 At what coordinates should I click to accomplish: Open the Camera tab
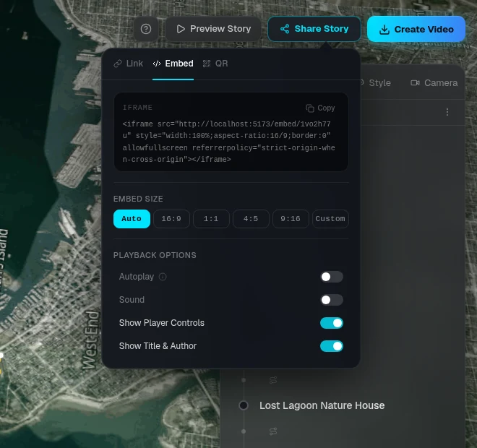434,82
